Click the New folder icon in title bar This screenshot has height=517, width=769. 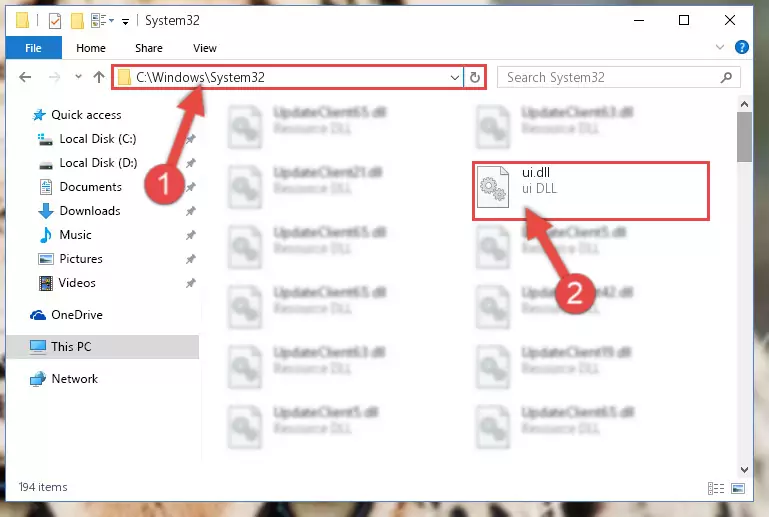77,21
